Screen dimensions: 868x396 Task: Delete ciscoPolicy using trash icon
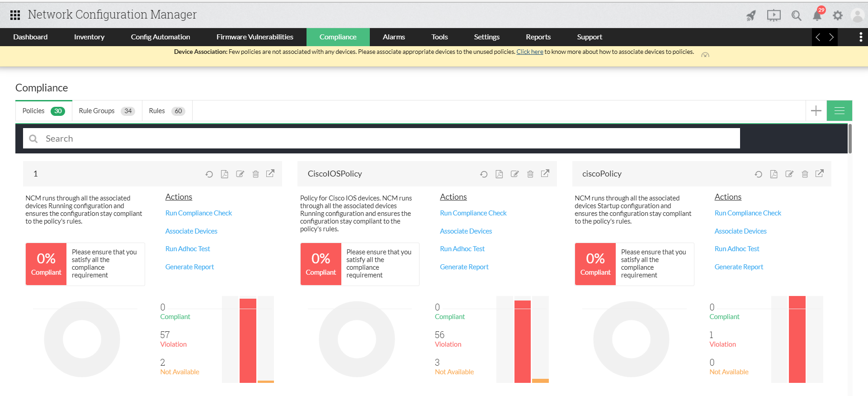(x=805, y=174)
